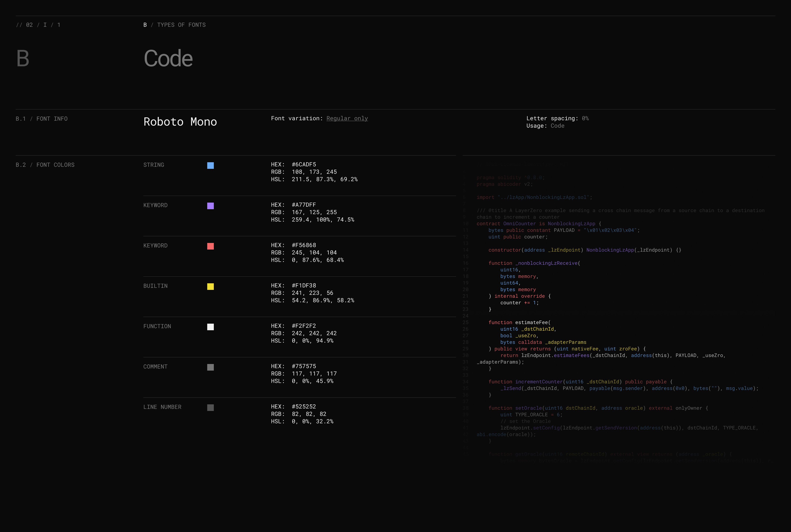This screenshot has height=532, width=791.
Task: Click the 'B.1 / FONT INFO' section label
Action: 41,119
